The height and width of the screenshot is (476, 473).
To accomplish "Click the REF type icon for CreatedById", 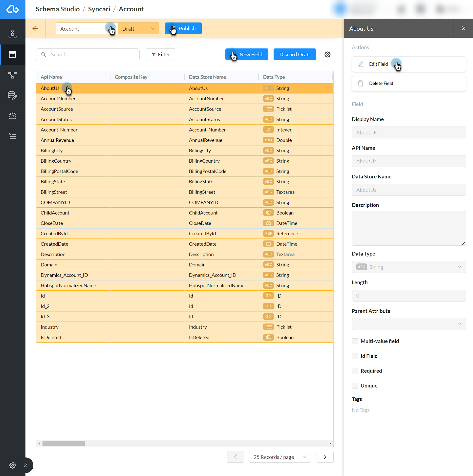I will coord(268,234).
